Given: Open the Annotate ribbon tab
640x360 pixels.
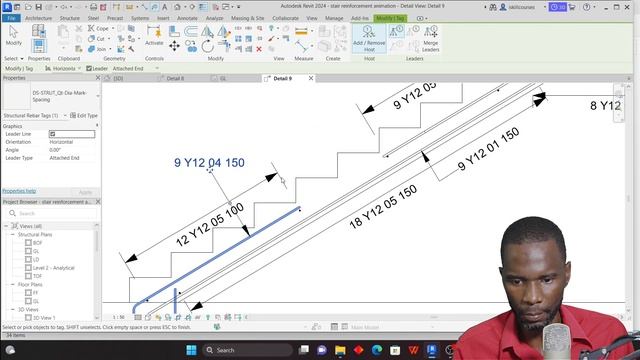Looking at the screenshot, I should (187, 18).
